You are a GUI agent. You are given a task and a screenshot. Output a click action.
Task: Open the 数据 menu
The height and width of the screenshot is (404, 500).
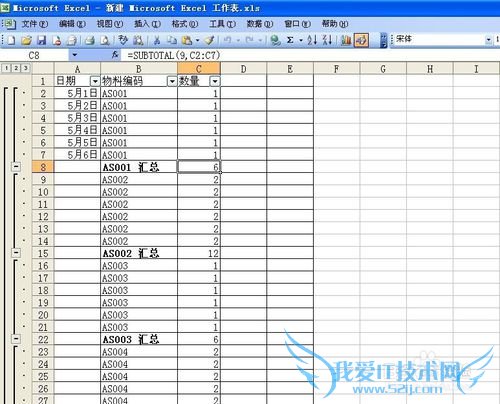tap(260, 24)
